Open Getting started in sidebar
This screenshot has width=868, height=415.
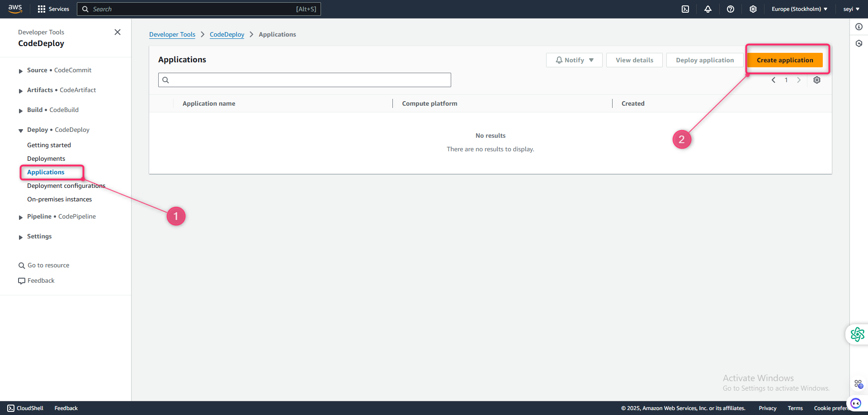coord(49,145)
